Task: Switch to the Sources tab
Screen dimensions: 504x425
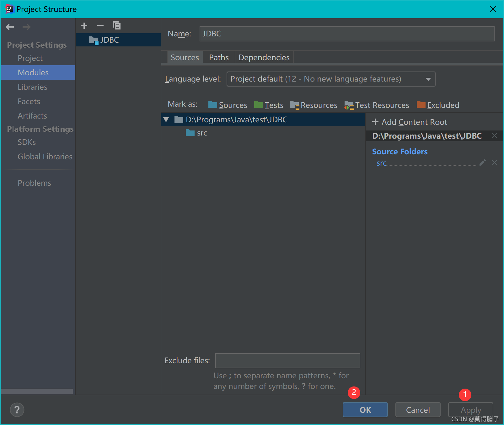Action: point(185,57)
